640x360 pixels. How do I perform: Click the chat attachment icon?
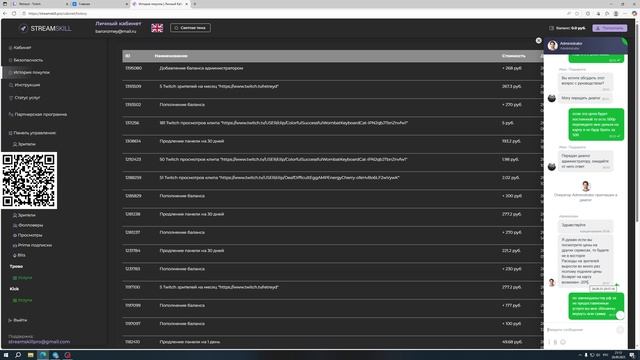[555, 342]
